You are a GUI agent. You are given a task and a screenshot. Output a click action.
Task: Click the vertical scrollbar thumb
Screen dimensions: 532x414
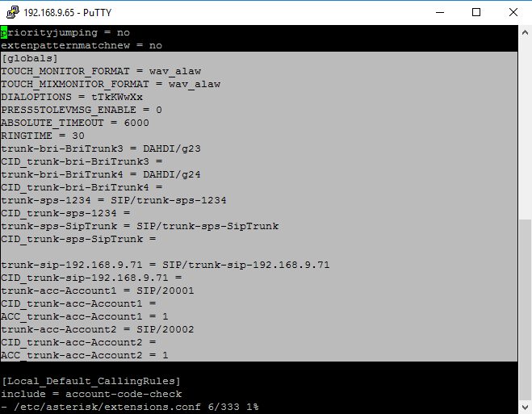(x=525, y=310)
